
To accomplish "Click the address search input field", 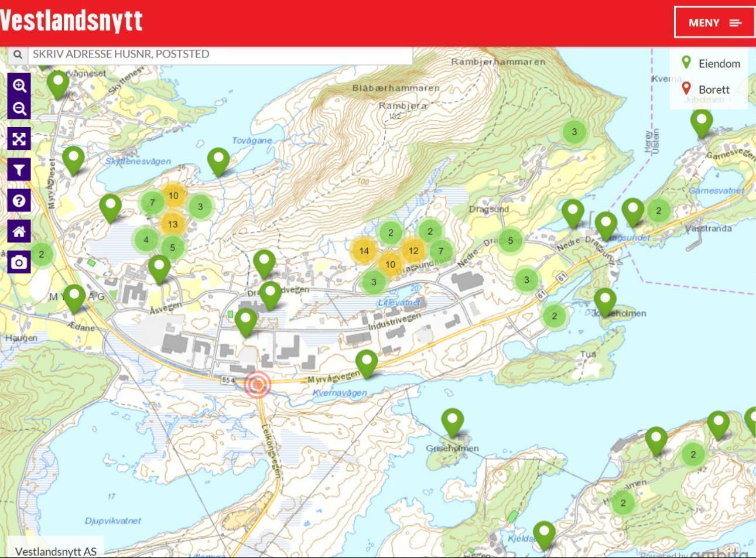I will click(220, 54).
